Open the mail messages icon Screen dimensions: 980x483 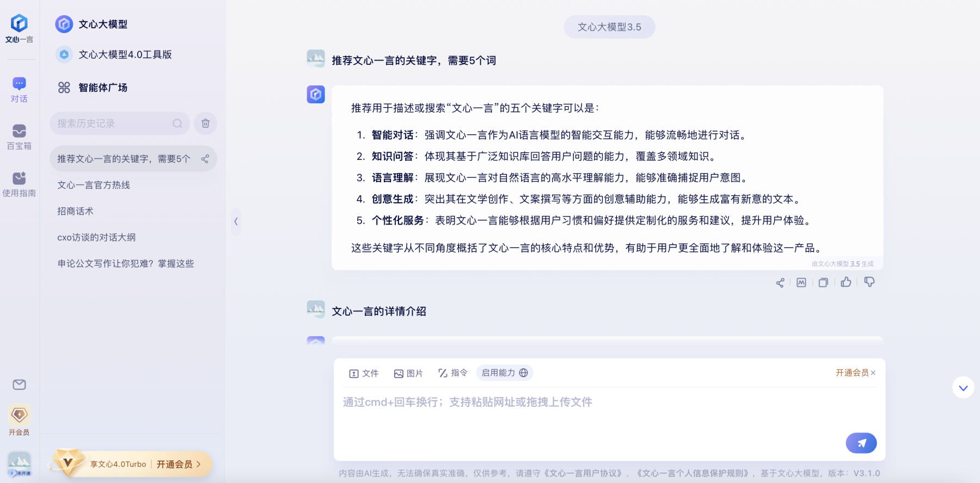click(19, 385)
